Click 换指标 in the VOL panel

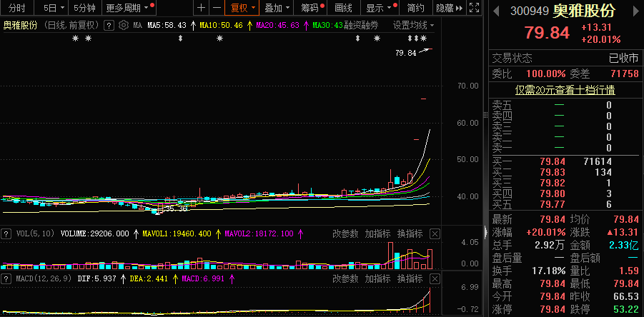[x=411, y=233]
